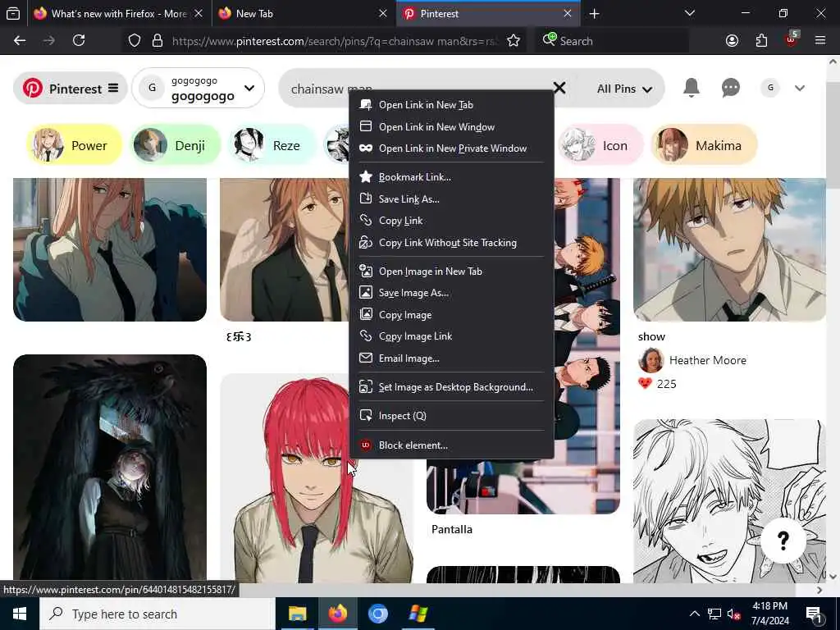This screenshot has width=840, height=630.
Task: Open the crow and girl pin
Action: 110,468
